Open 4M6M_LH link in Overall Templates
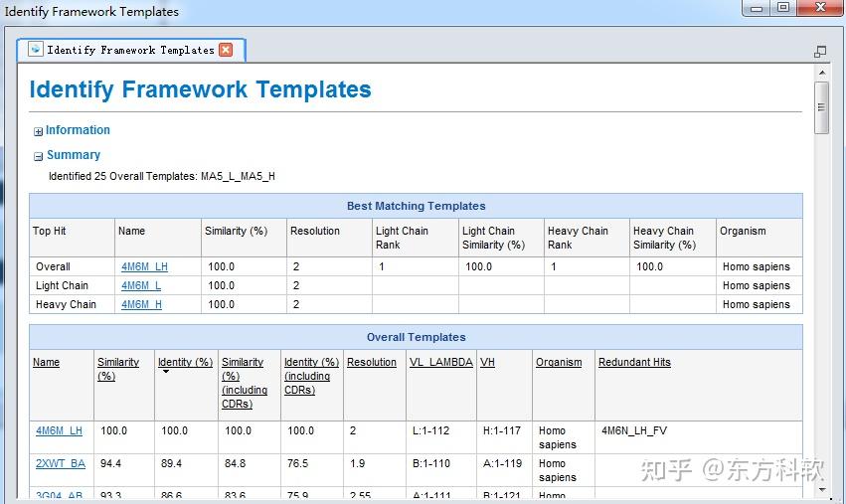The height and width of the screenshot is (504, 846). click(59, 430)
